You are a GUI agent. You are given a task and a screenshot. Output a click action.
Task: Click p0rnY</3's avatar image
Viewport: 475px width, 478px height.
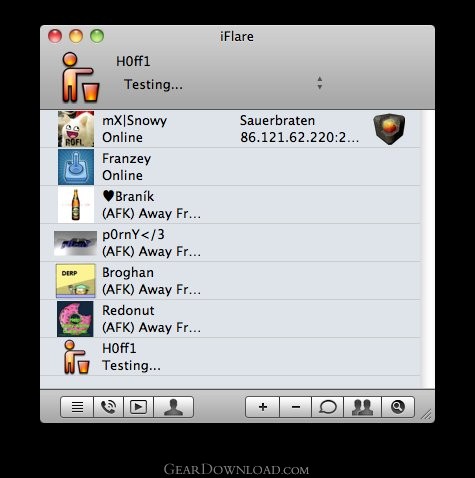pyautogui.click(x=75, y=243)
